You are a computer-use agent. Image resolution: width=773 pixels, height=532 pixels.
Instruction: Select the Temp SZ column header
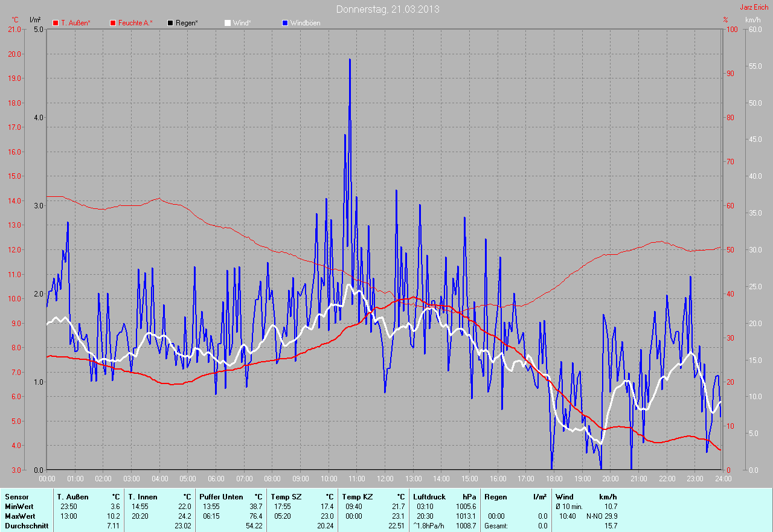(x=286, y=497)
